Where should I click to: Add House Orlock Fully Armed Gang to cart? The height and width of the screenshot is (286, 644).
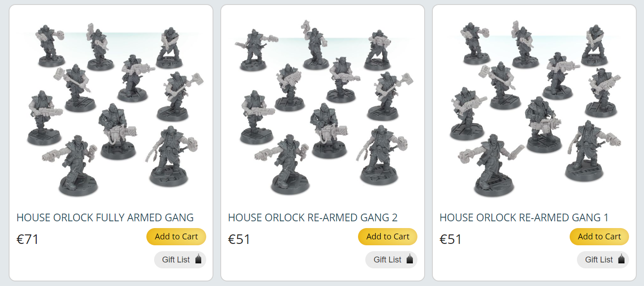[x=176, y=237]
